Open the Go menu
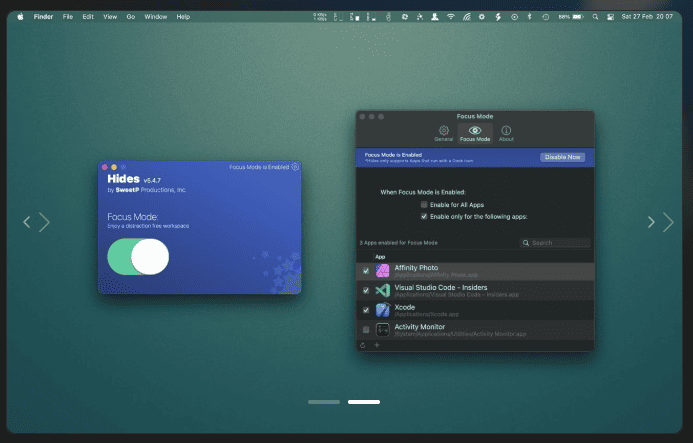 (x=131, y=17)
